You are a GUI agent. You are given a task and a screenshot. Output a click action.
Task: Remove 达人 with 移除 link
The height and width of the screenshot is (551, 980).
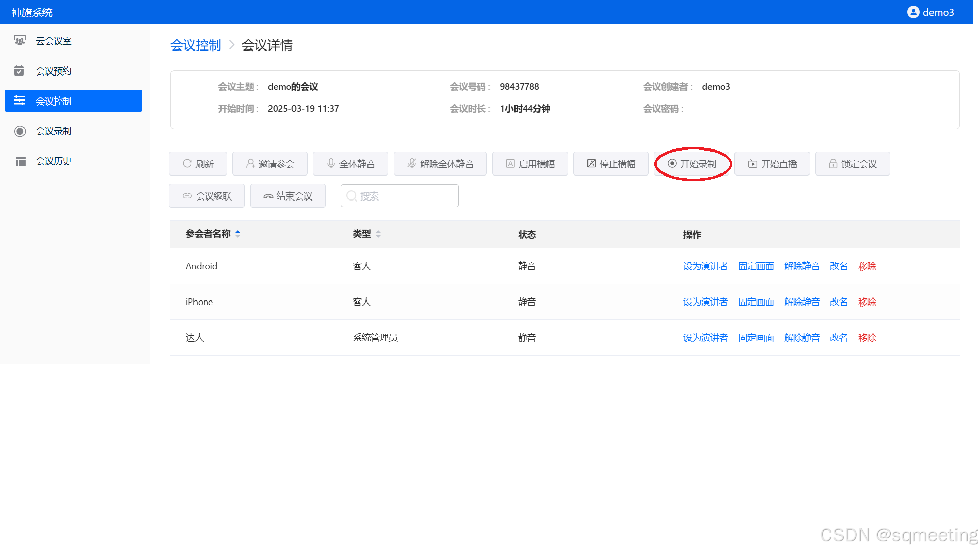tap(867, 338)
